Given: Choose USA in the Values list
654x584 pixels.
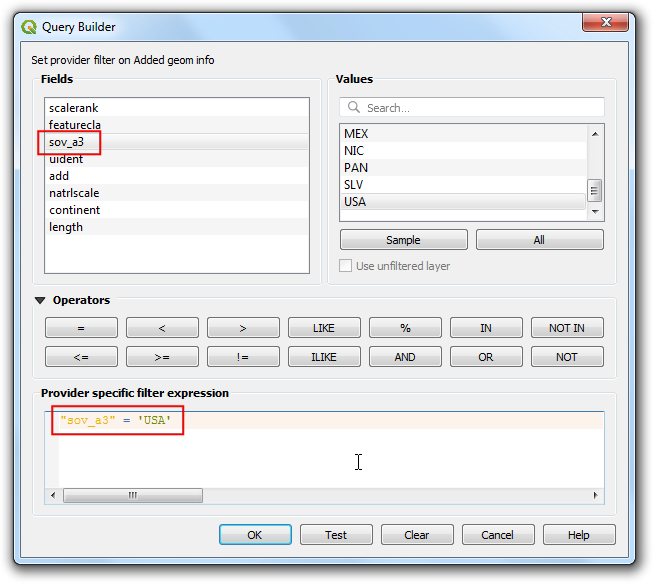Looking at the screenshot, I should coord(356,202).
